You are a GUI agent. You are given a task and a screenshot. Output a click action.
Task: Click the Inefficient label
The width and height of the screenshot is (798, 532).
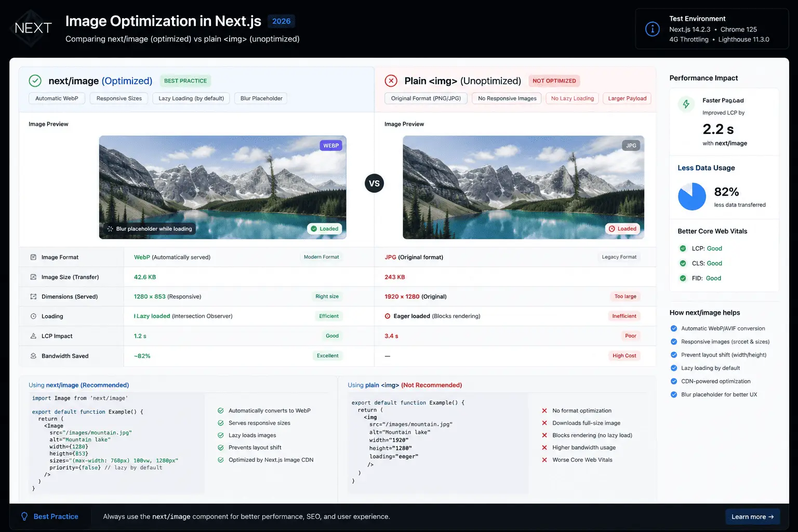pos(624,316)
